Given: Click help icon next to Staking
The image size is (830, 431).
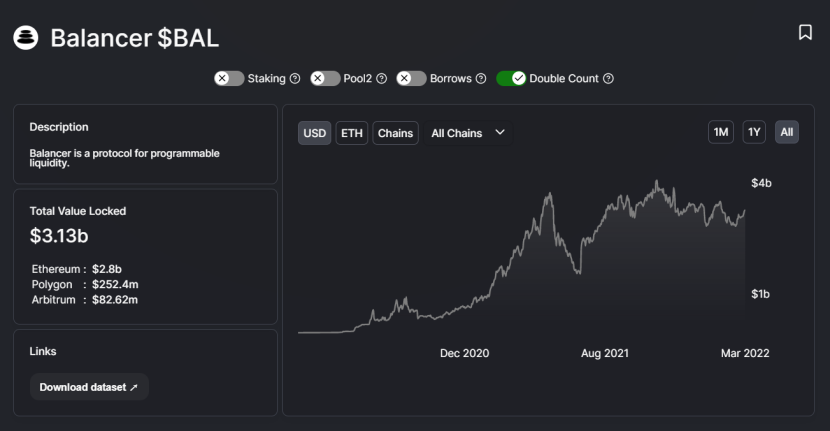Looking at the screenshot, I should [x=295, y=78].
